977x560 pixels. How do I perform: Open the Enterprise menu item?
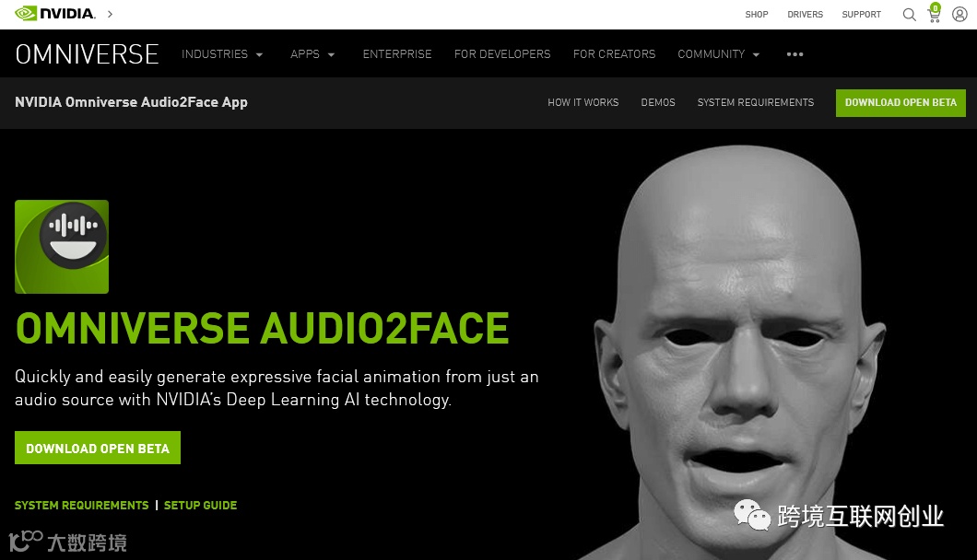tap(397, 54)
